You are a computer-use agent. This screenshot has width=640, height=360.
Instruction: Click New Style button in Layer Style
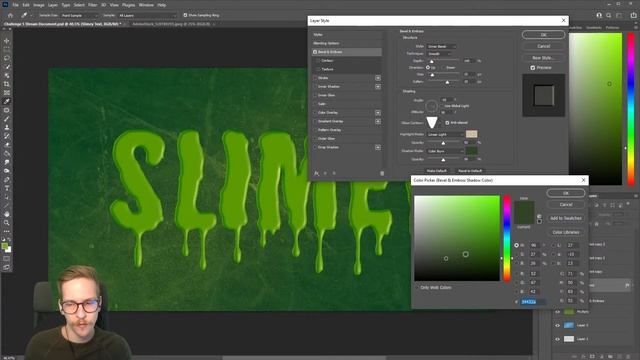coord(543,58)
